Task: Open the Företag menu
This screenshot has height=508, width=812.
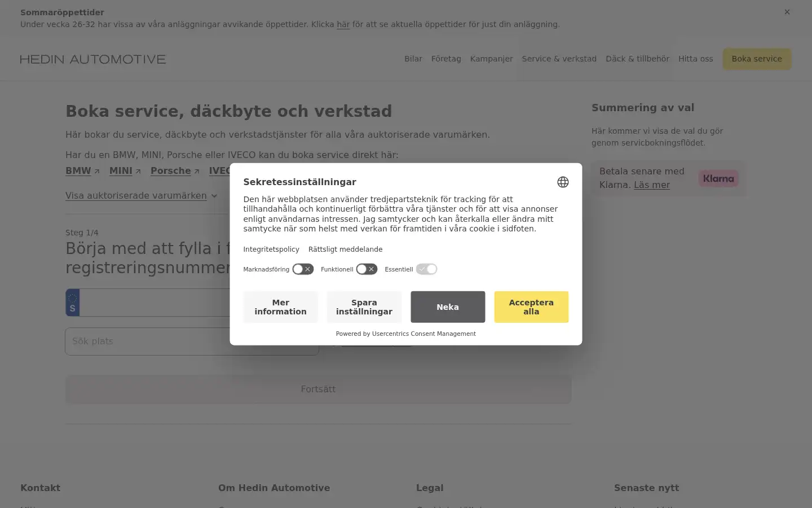Action: (x=446, y=59)
